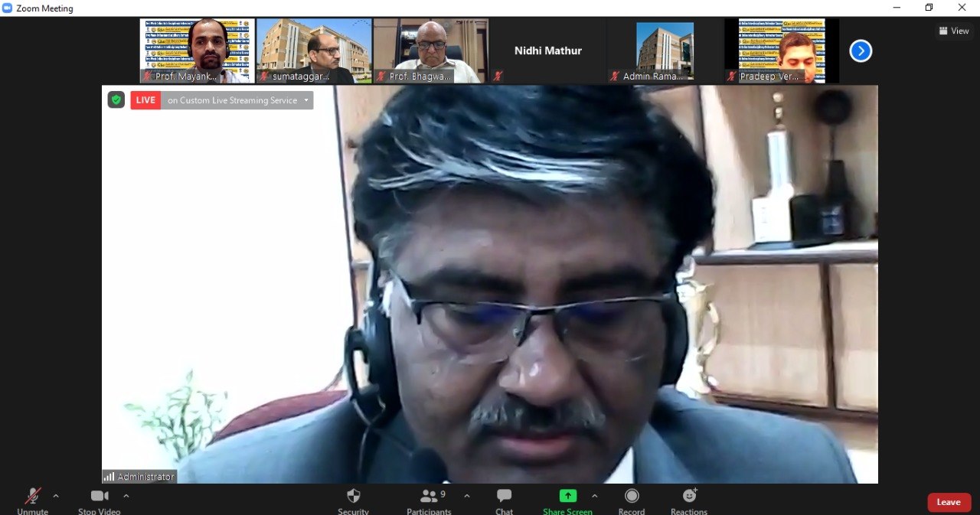Viewport: 980px width, 515px height.
Task: Expand video options arrow next to Stop Video
Action: coord(126,496)
